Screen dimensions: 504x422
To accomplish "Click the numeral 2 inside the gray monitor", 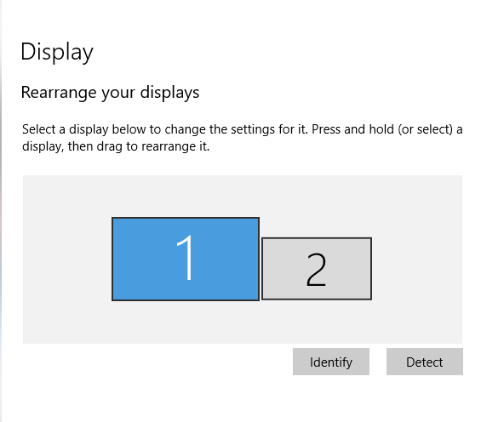I will pos(316,270).
